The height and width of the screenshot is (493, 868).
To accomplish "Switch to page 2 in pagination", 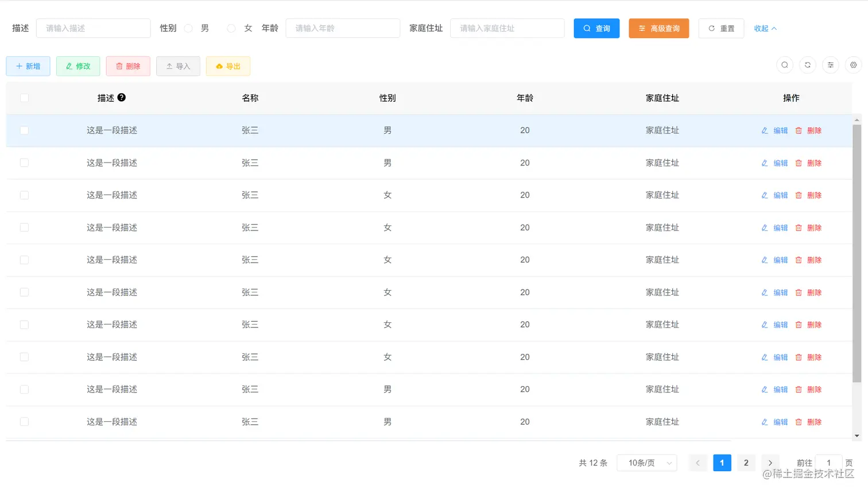I will pyautogui.click(x=746, y=463).
